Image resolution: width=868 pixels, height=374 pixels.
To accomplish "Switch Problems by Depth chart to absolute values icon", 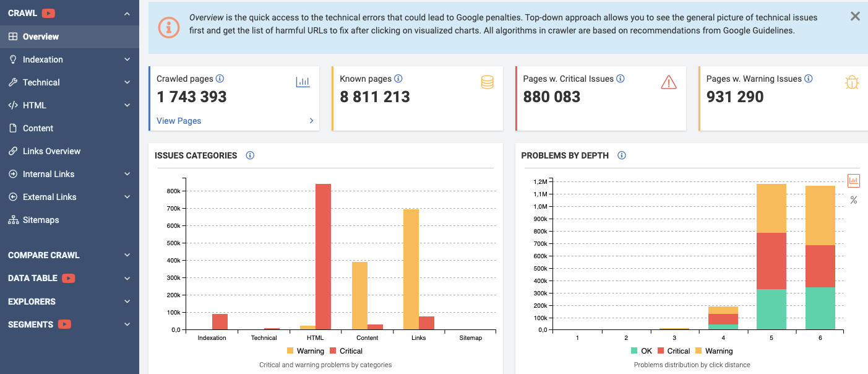I will pos(854,181).
